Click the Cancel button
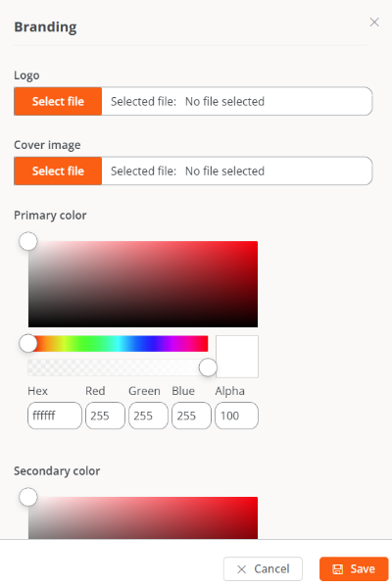Image resolution: width=392 pixels, height=588 pixels. (x=263, y=568)
